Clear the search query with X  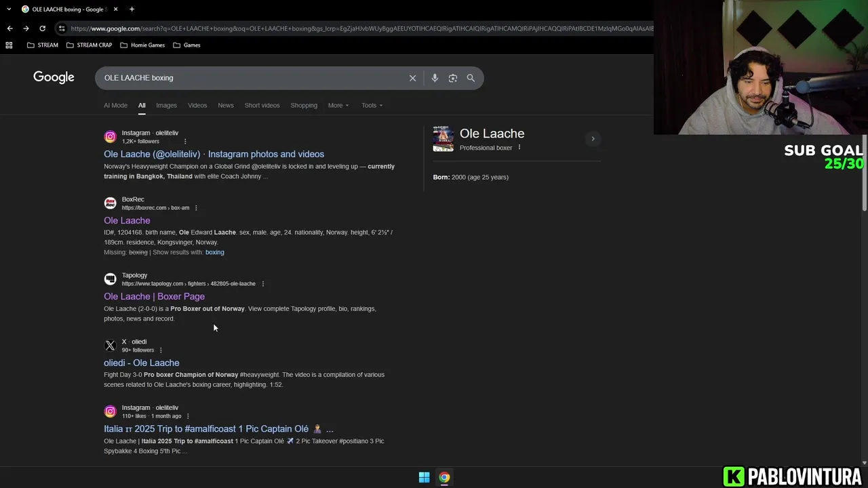(412, 78)
